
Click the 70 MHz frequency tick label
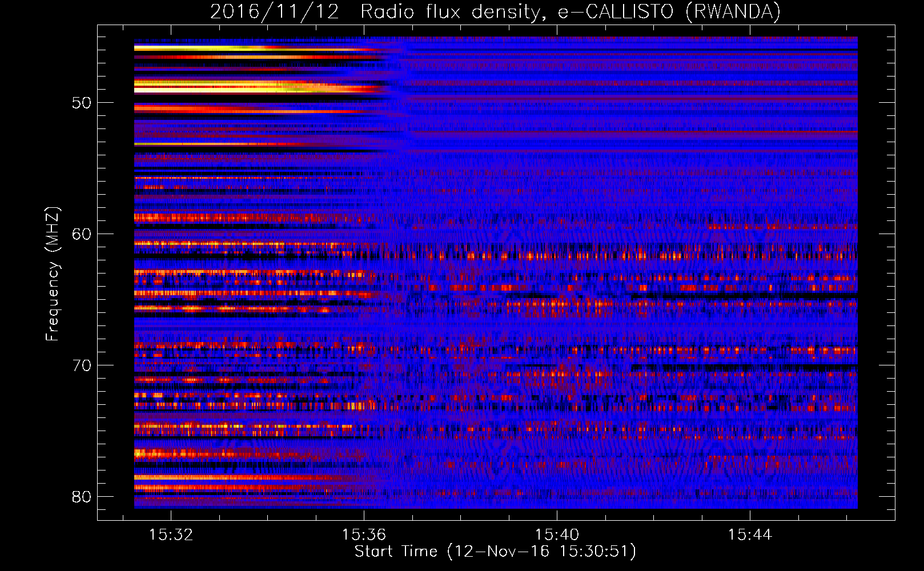pos(82,365)
